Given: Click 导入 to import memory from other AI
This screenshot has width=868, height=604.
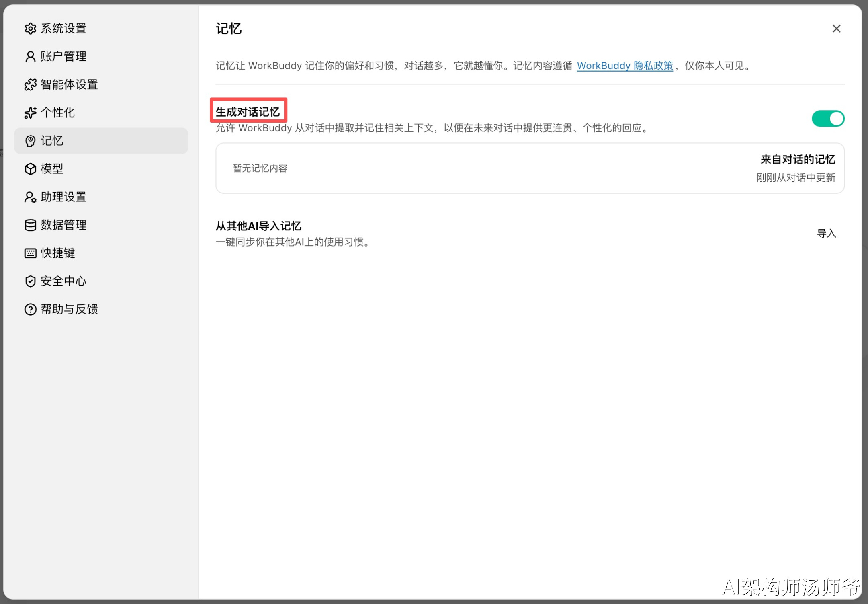Looking at the screenshot, I should (826, 234).
